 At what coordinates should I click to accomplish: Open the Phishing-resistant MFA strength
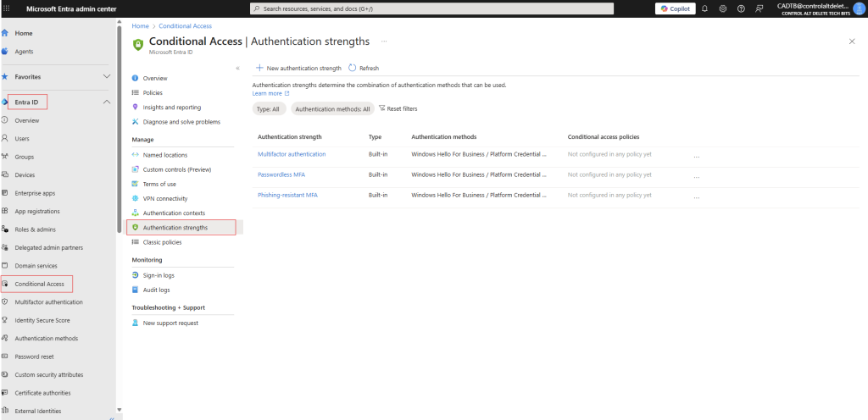click(287, 195)
